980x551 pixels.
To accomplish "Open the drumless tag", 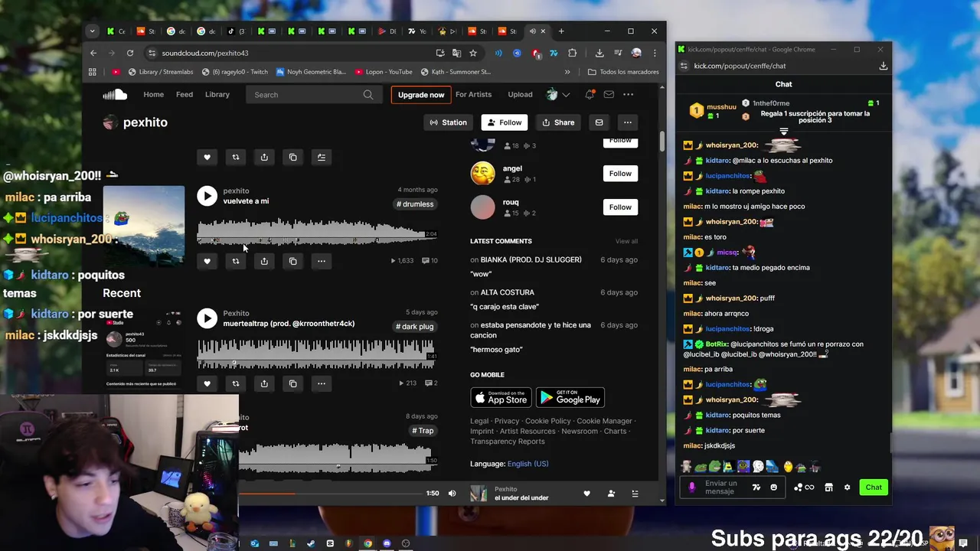I will [x=415, y=204].
